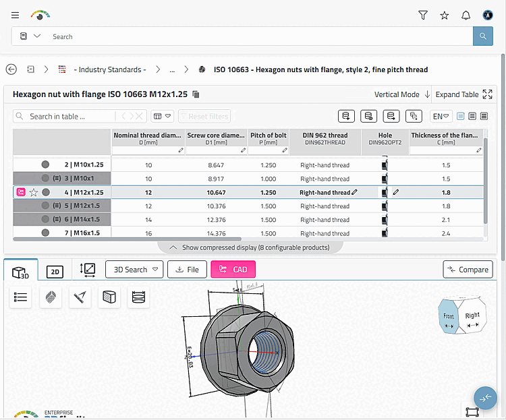This screenshot has width=506, height=420.
Task: Toggle thread cylinder display icon
Action: pos(138,297)
